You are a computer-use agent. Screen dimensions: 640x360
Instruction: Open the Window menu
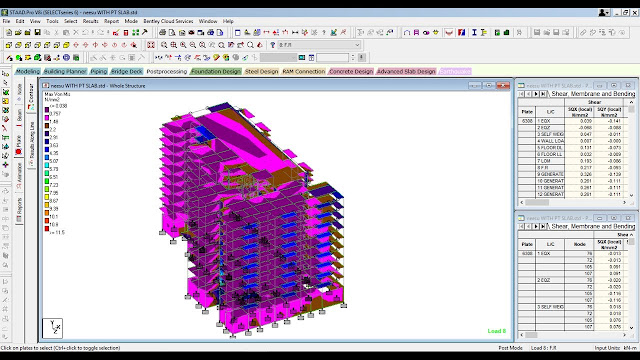[208, 21]
